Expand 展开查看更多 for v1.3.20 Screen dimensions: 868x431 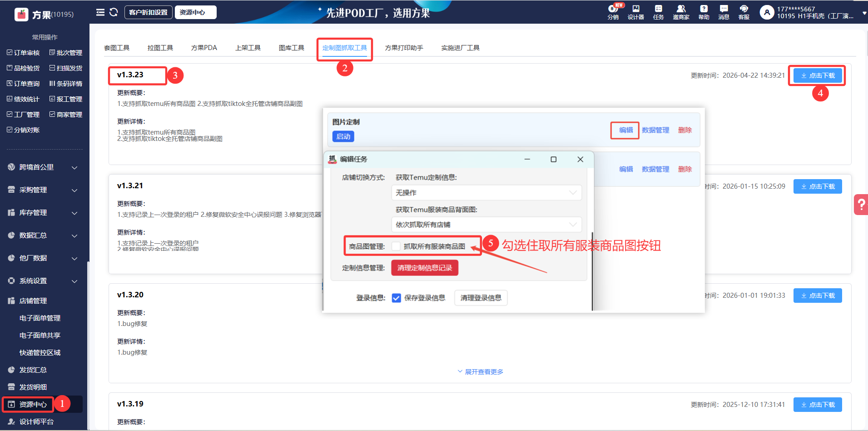(x=480, y=372)
